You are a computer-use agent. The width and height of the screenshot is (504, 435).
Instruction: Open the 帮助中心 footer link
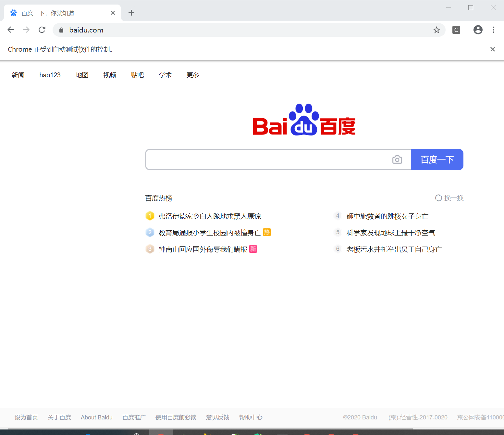pyautogui.click(x=251, y=417)
